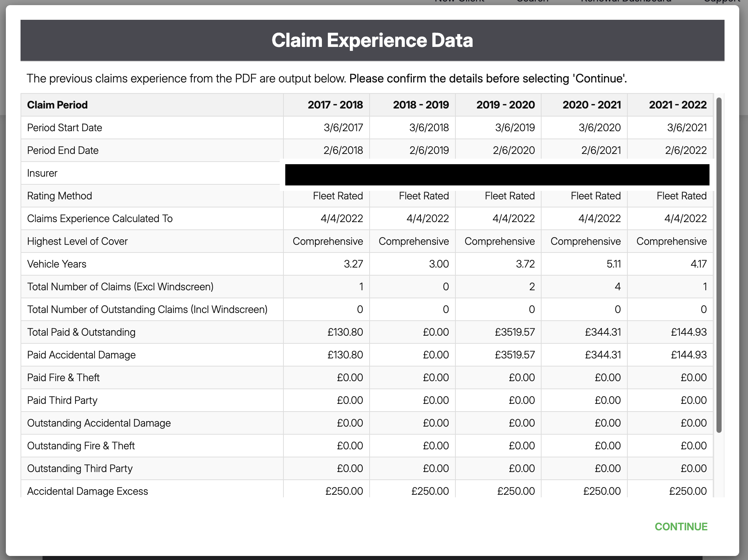Viewport: 748px width, 560px height.
Task: Click total claims value 2 for 2019 - 2020
Action: coord(532,287)
